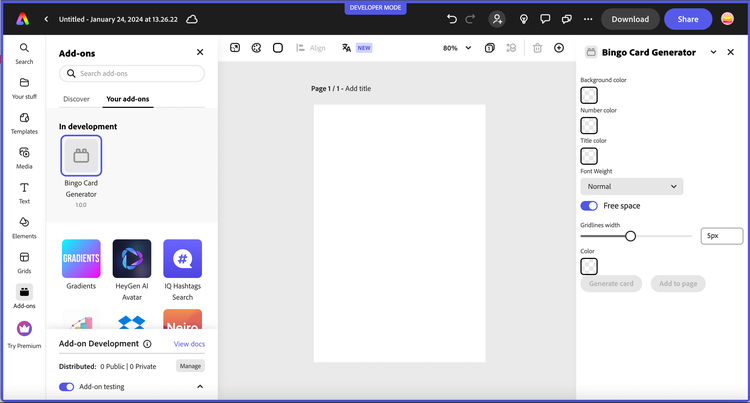Open Media in the sidebar
Image resolution: width=750 pixels, height=403 pixels.
pos(24,158)
